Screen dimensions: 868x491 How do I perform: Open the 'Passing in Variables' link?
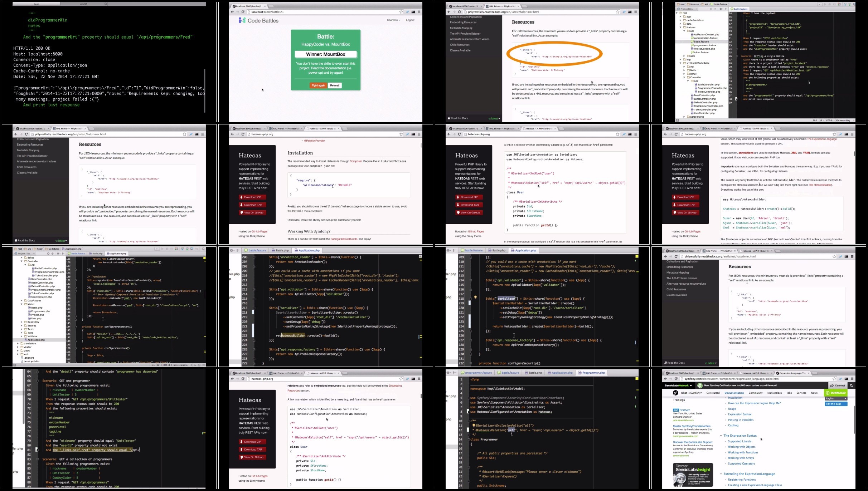(x=741, y=420)
